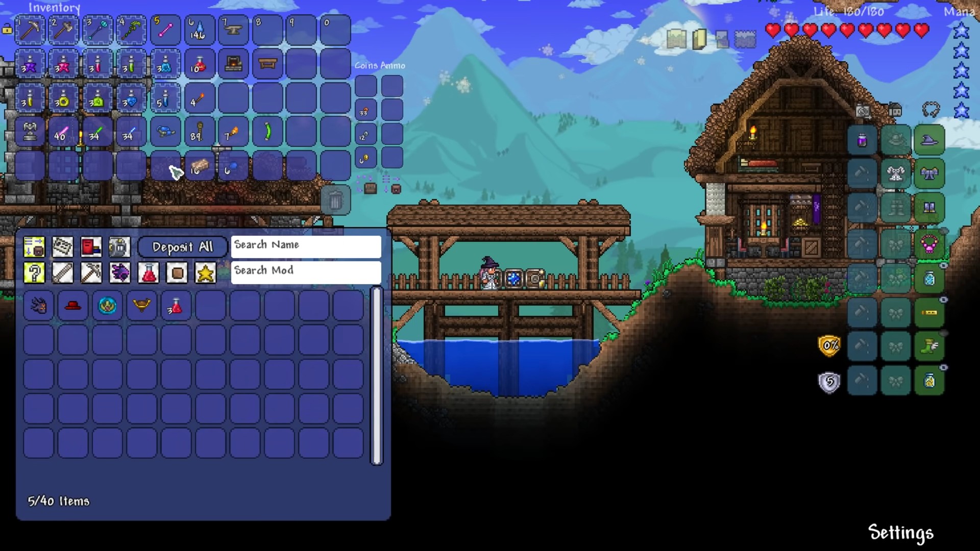Click the star accessory icon in storage
This screenshot has width=980, height=551.
[205, 272]
